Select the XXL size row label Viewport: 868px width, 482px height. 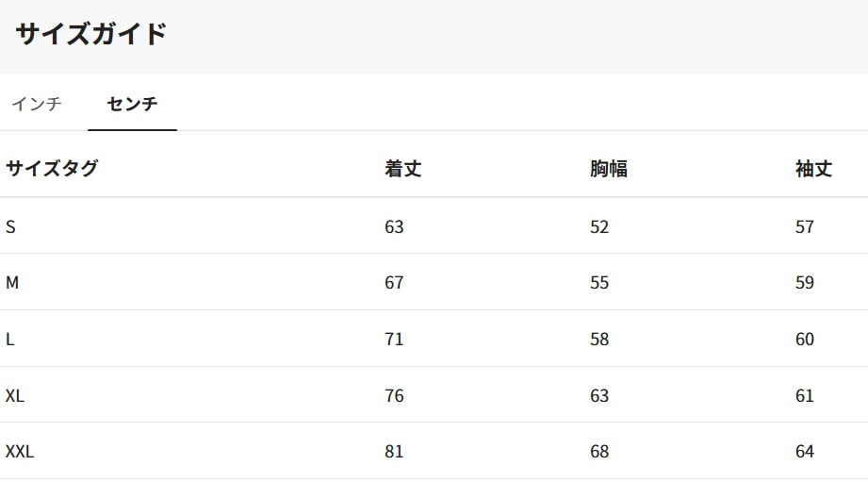tap(20, 452)
